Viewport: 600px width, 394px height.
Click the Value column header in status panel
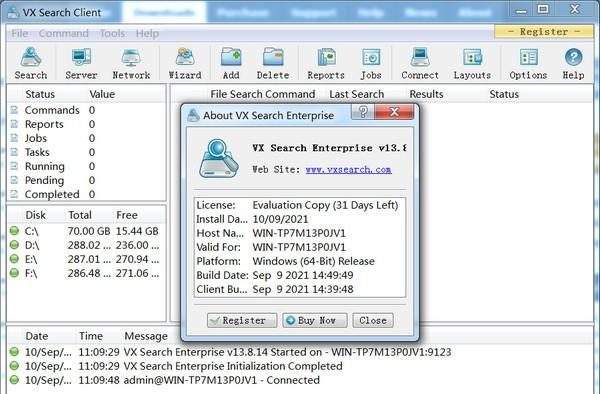pos(102,94)
